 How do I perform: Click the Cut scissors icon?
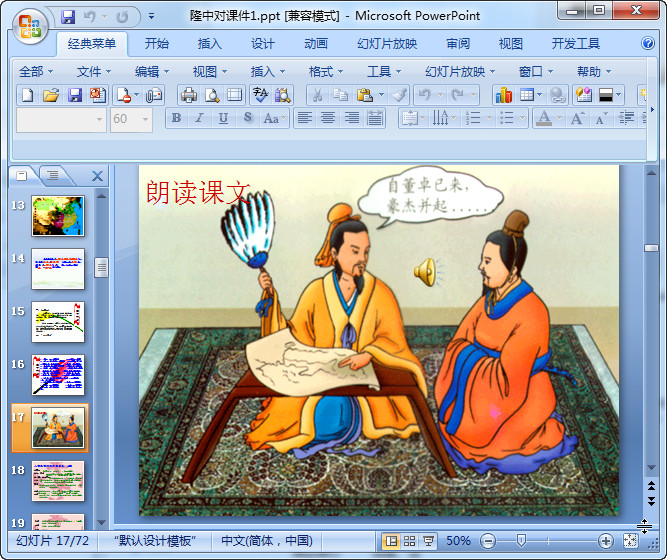[x=317, y=95]
